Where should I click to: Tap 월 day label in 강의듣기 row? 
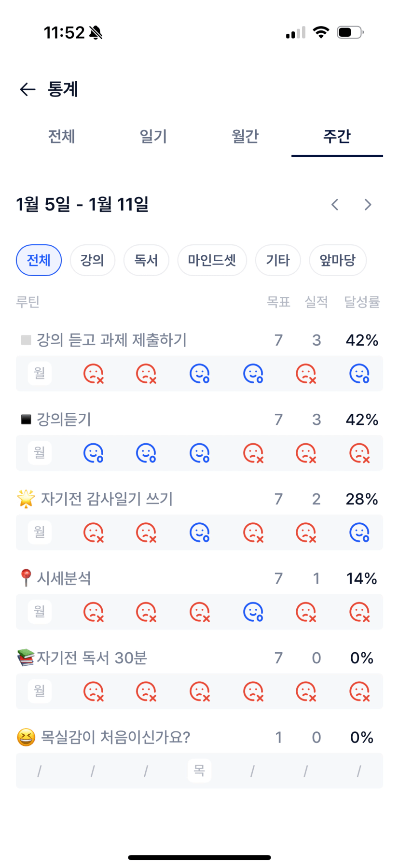(40, 453)
